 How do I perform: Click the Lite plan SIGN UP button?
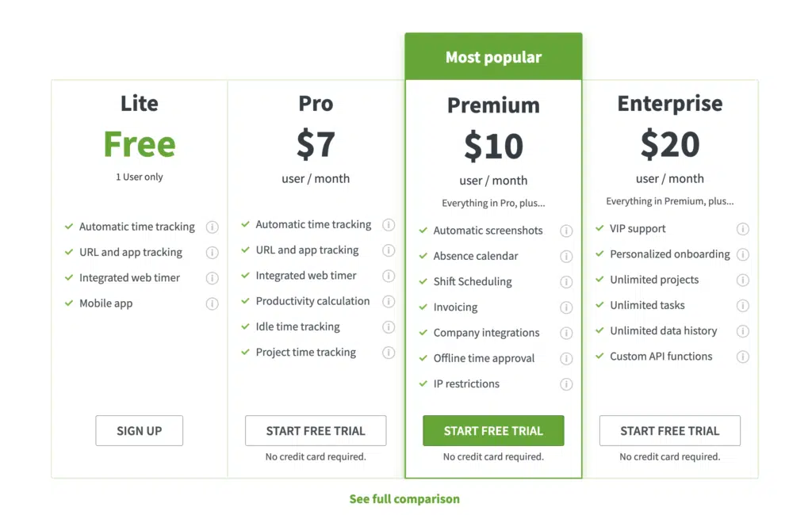tap(140, 431)
